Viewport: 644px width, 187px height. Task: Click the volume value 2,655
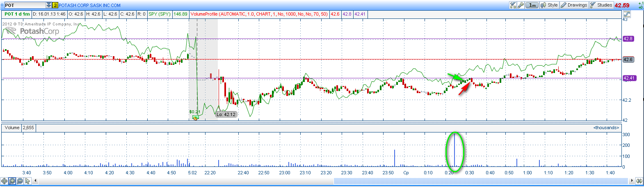28,128
